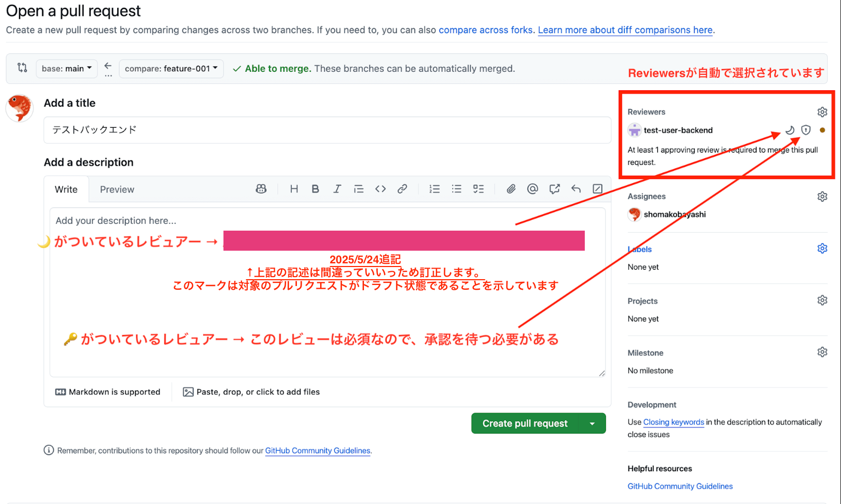
Task: Open the compare: feature-001 branch dropdown
Action: click(171, 69)
